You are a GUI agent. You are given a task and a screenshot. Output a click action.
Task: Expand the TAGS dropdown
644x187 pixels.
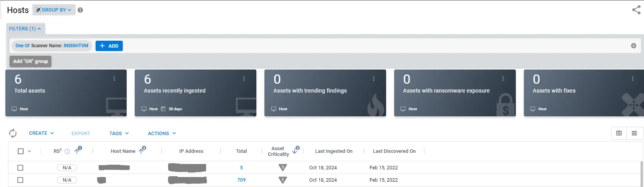[119, 133]
